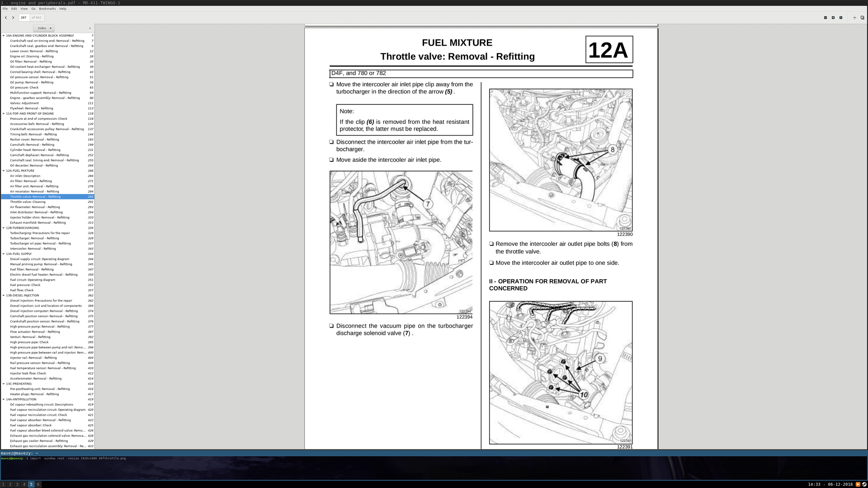Click the stacked pages icon in the toolbar
Viewport: 868px width, 488px height.
pos(862,18)
